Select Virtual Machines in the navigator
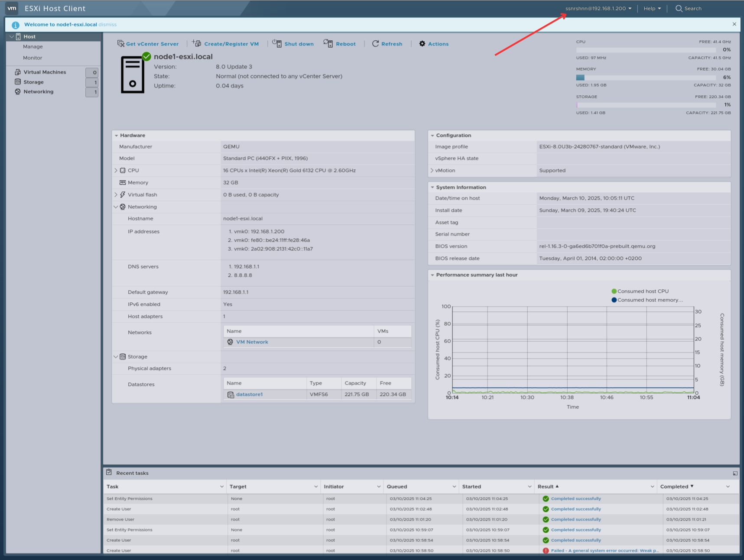 point(45,72)
